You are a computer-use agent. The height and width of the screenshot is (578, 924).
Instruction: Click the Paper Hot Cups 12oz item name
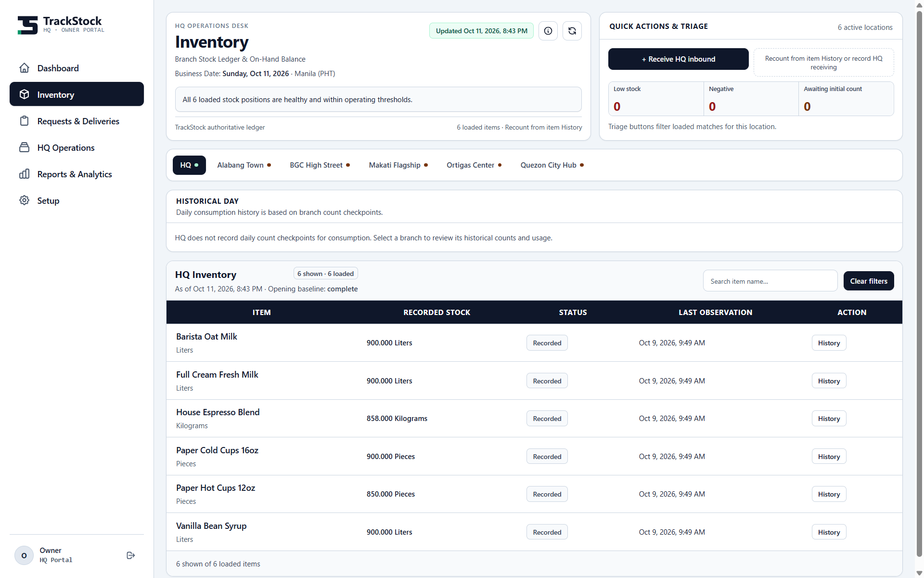[216, 488]
